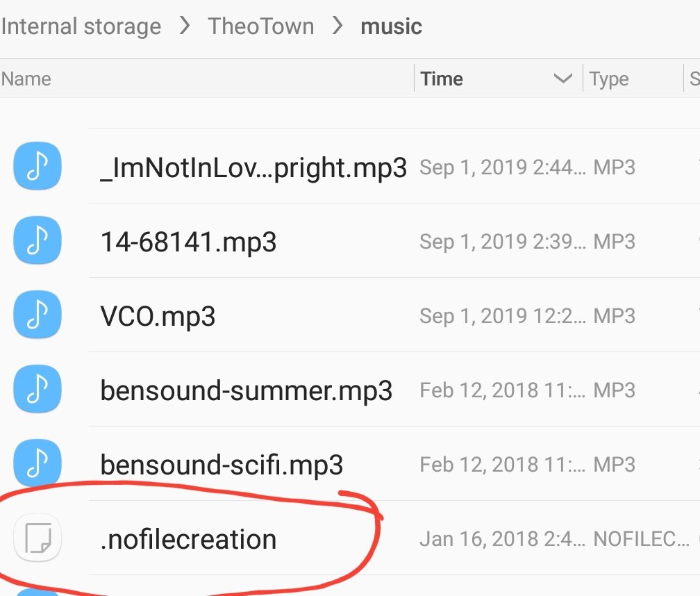Image resolution: width=700 pixels, height=596 pixels.
Task: Play VCO.mp3 from the list
Action: pos(158,317)
